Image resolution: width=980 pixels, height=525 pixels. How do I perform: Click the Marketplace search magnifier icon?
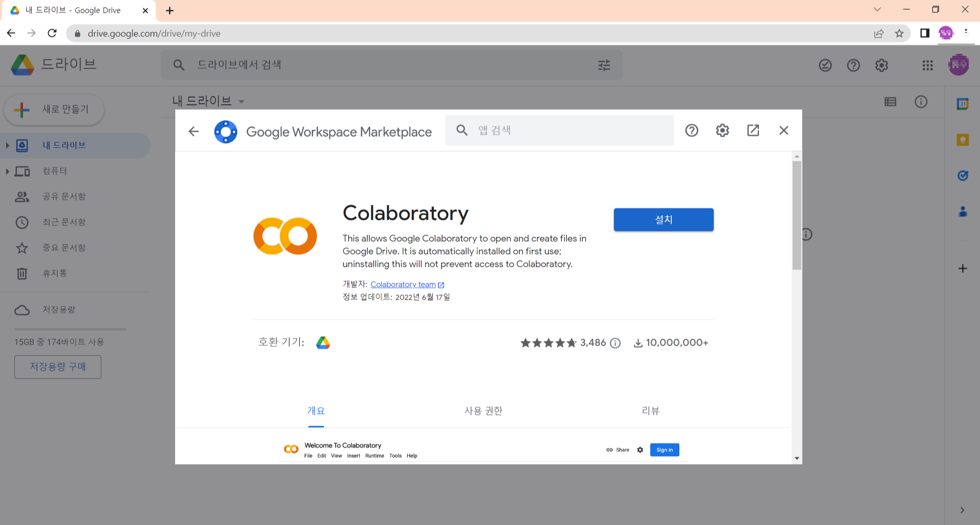pos(462,130)
